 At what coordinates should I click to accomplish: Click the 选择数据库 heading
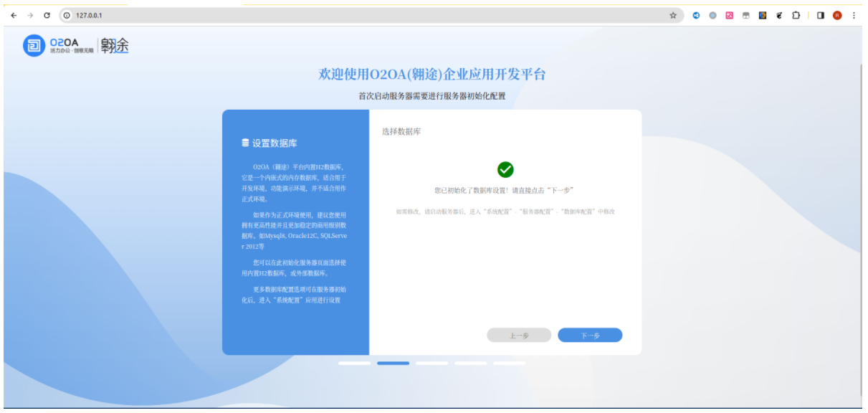click(x=401, y=132)
